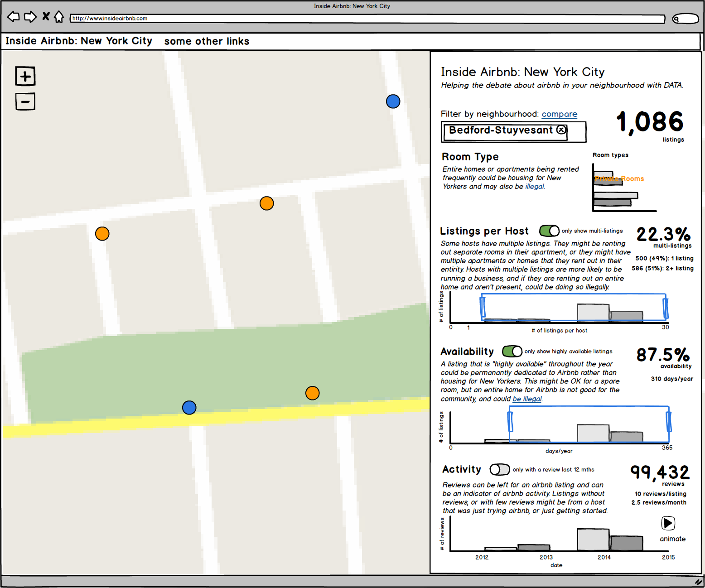Click the '310 days/year' value
Screen dimensions: 705x588
click(672, 379)
